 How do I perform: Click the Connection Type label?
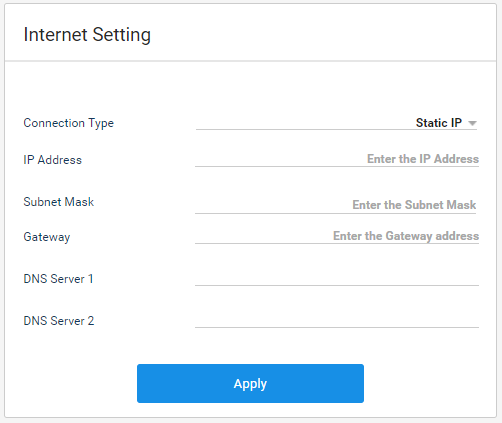coord(69,123)
